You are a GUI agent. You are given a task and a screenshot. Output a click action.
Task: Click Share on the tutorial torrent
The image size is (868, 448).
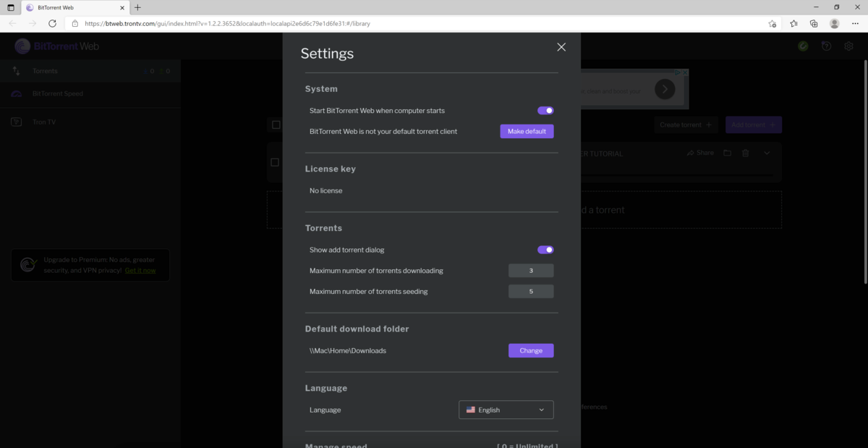point(700,153)
